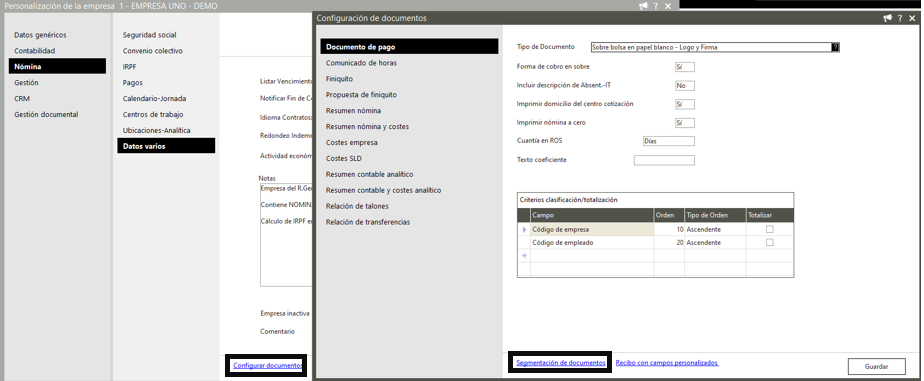
Task: Select Datos varios subsection
Action: [166, 146]
